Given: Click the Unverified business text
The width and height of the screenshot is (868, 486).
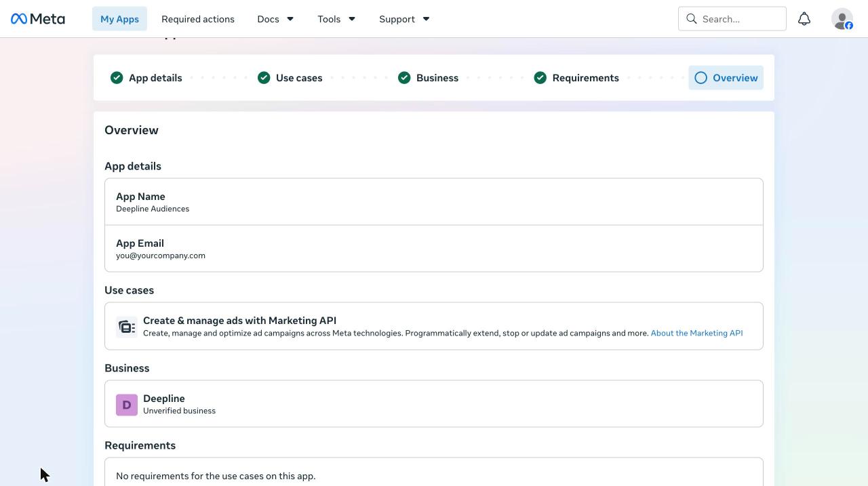Looking at the screenshot, I should click(x=179, y=411).
